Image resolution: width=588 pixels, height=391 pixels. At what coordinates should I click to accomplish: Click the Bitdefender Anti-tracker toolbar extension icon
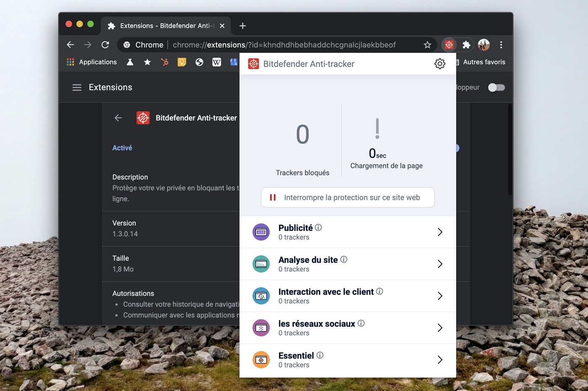(449, 45)
